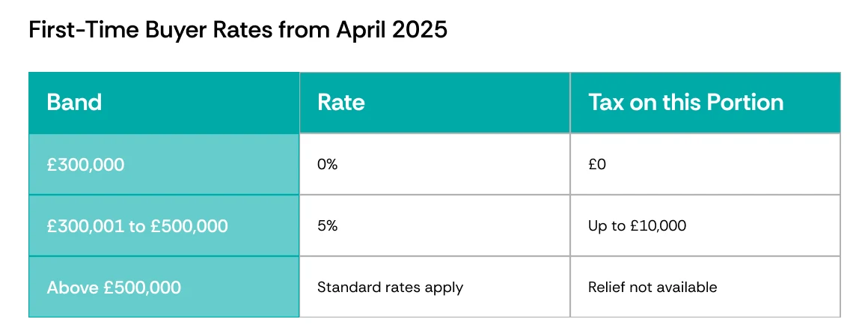The height and width of the screenshot is (334, 868).
Task: Click '2025' in the page title
Action: pos(420,31)
